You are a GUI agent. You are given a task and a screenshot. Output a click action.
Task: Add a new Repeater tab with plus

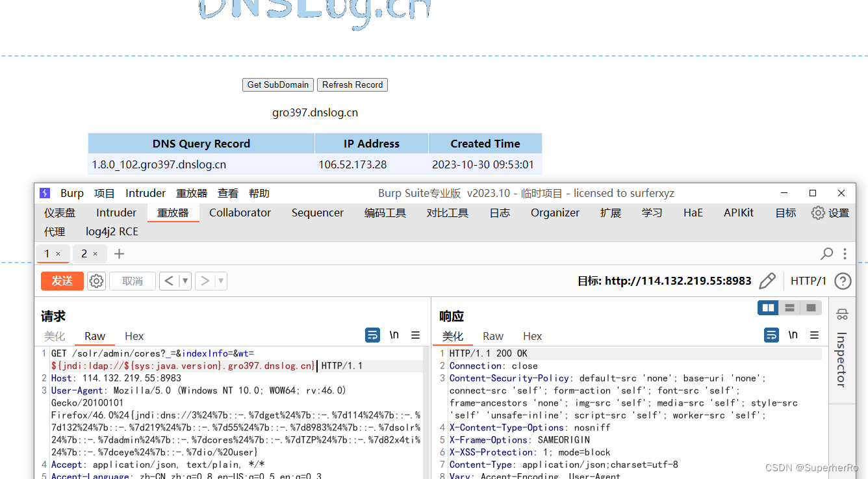coord(119,253)
